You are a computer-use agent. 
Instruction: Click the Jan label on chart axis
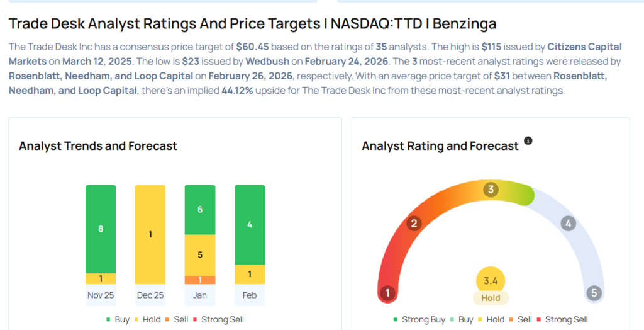point(200,295)
